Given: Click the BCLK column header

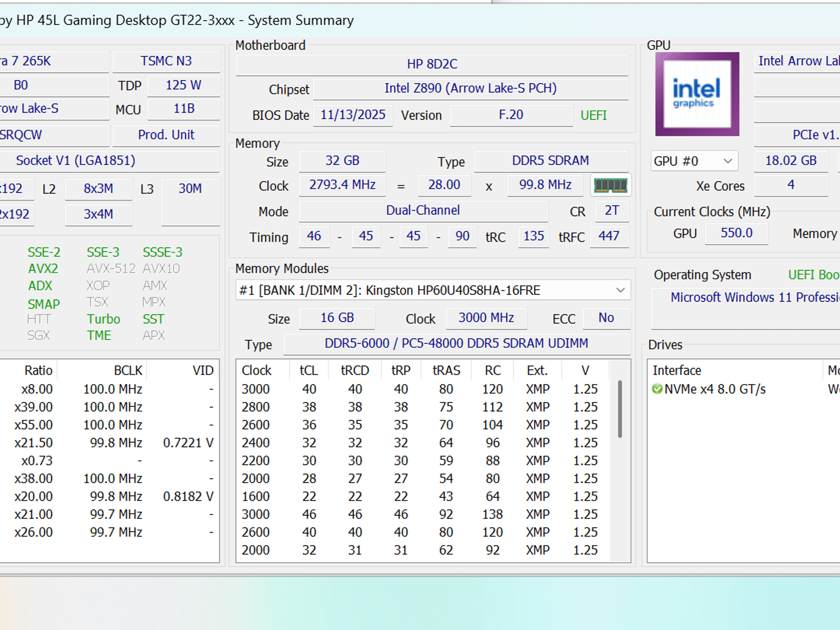Looking at the screenshot, I should pos(102,370).
